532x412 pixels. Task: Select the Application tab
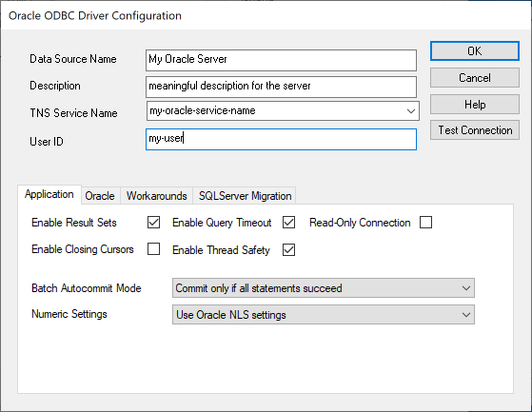pos(49,195)
